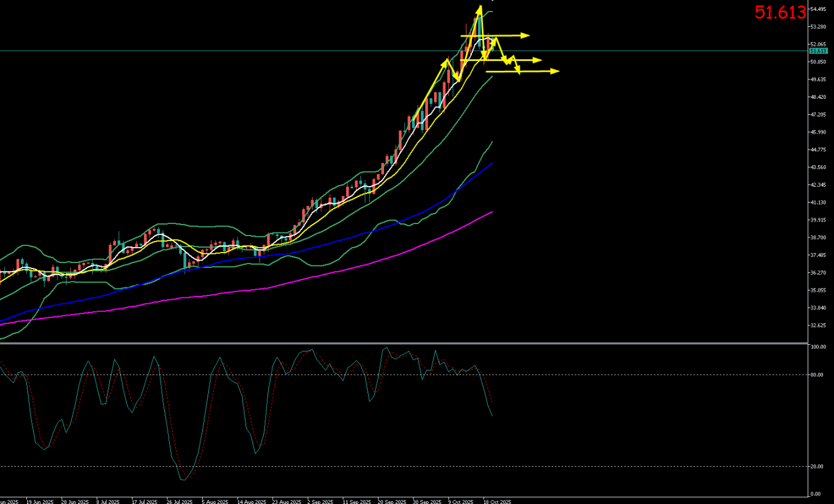
Task: Click the 32.625 price axis label
Action: (x=818, y=326)
